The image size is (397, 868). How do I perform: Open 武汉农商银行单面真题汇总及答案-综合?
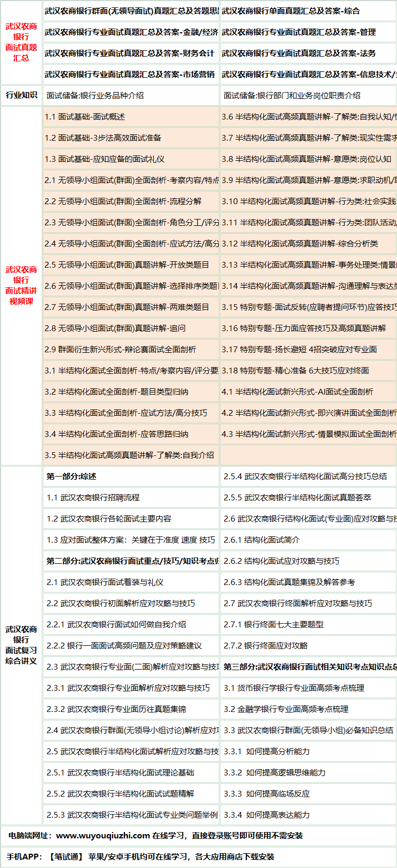click(290, 11)
